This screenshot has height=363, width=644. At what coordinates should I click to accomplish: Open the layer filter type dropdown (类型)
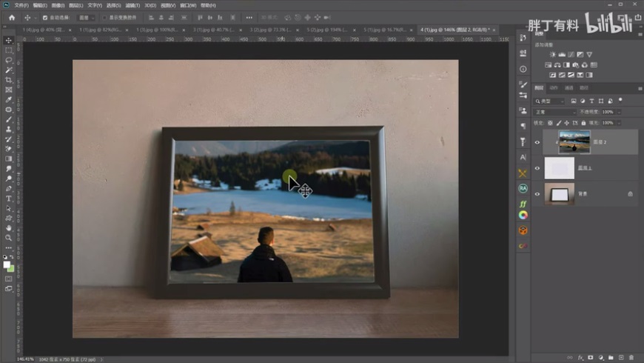tap(549, 101)
